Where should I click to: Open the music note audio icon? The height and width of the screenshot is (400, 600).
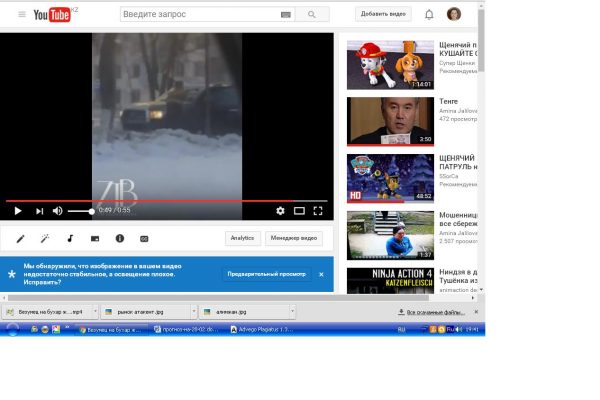(70, 239)
